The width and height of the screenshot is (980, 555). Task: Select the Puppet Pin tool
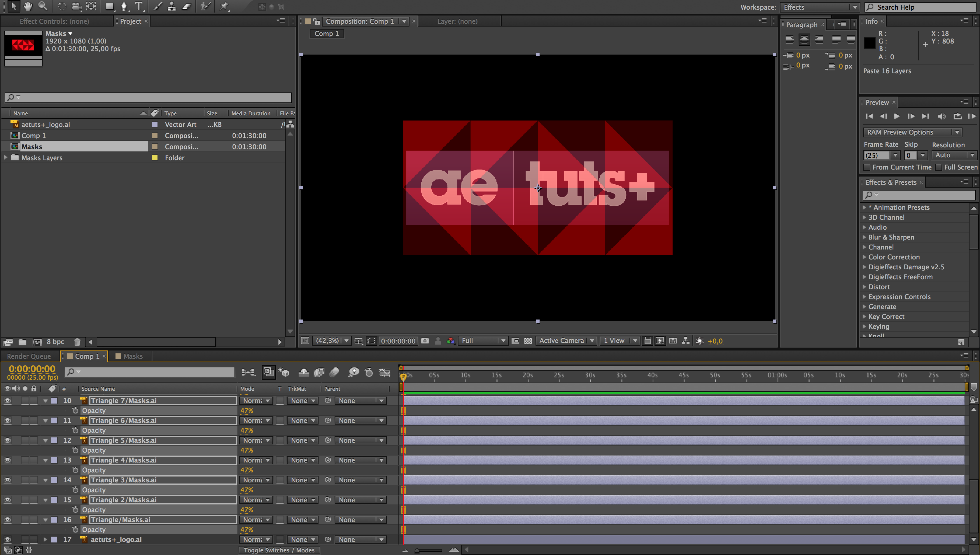pos(224,6)
